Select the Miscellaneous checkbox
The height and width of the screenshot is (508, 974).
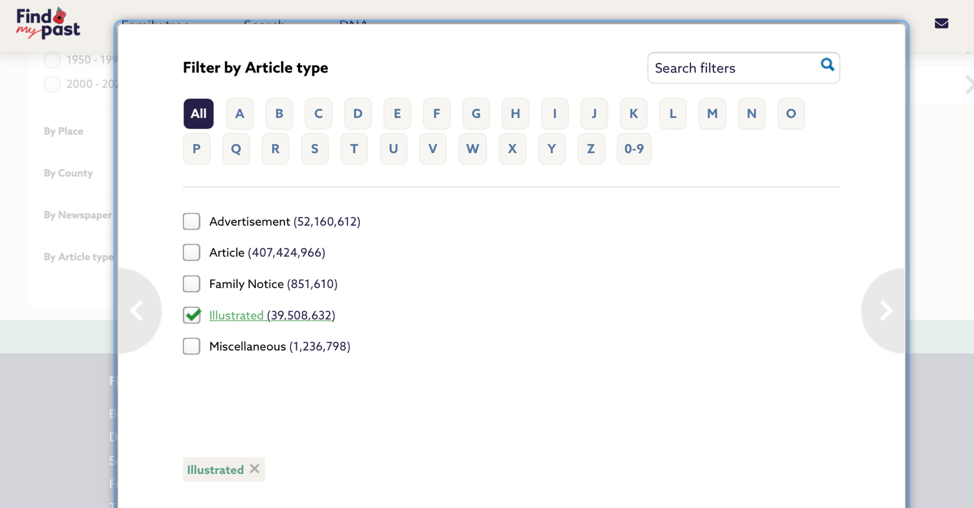tap(192, 346)
